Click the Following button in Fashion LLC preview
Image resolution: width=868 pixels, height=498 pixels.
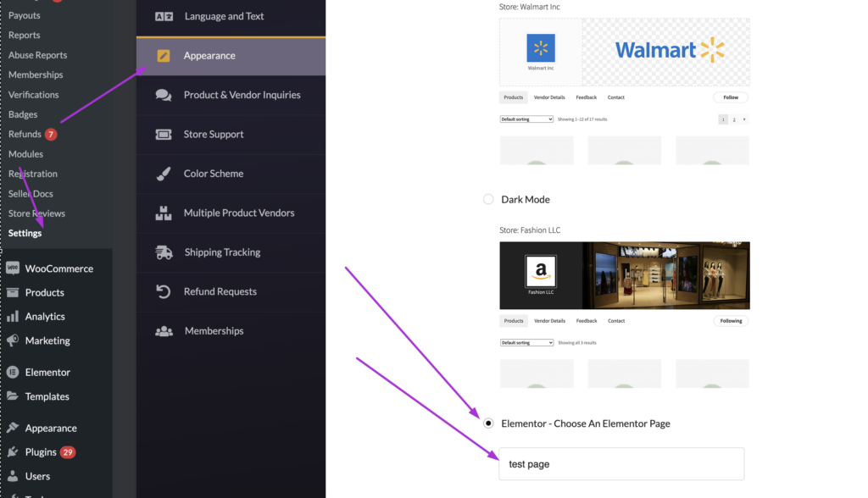pos(731,321)
